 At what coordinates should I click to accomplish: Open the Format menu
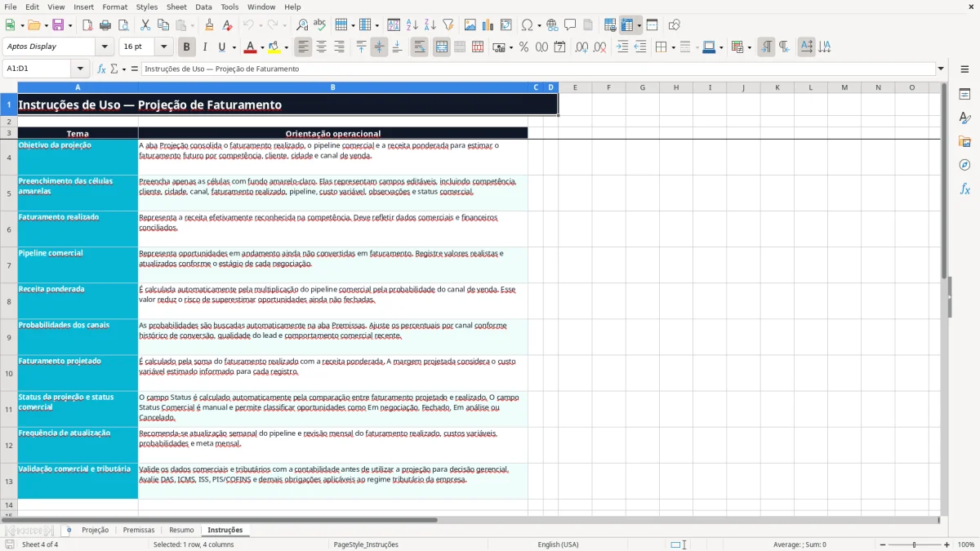click(x=114, y=7)
